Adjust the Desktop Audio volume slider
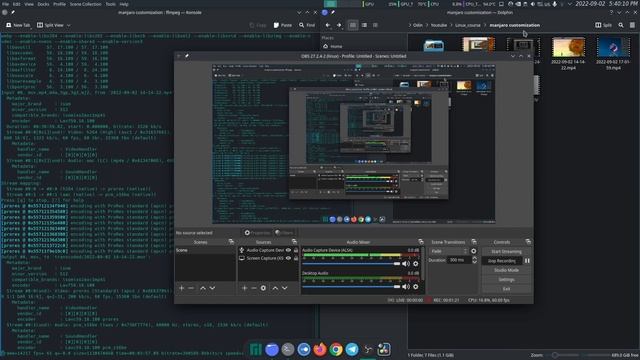This screenshot has width=640, height=360. (351, 287)
